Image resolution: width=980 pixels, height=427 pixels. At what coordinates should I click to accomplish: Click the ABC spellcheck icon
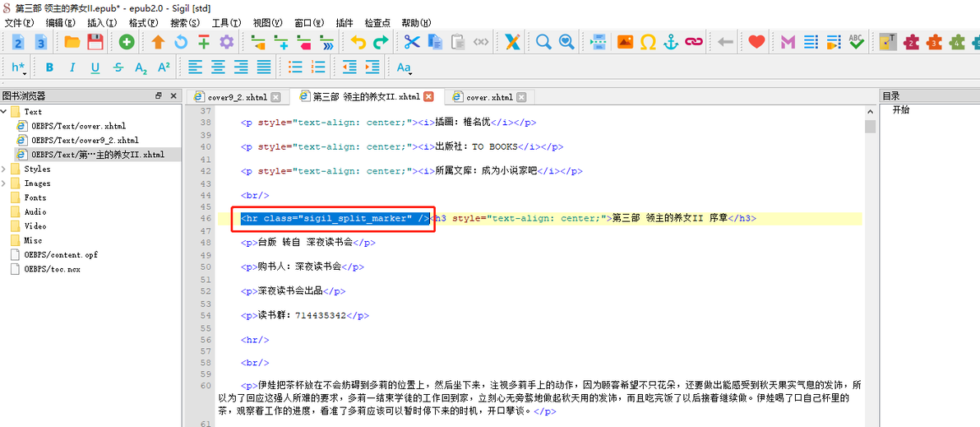tap(856, 42)
